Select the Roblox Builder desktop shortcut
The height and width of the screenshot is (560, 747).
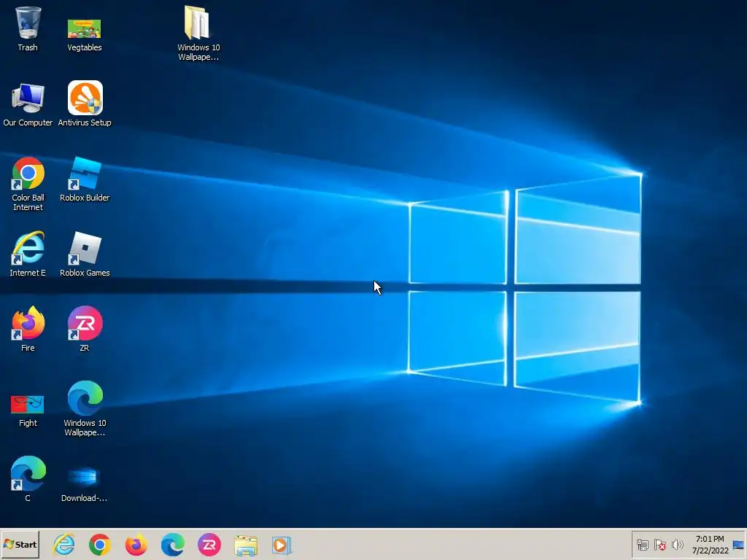click(x=85, y=179)
